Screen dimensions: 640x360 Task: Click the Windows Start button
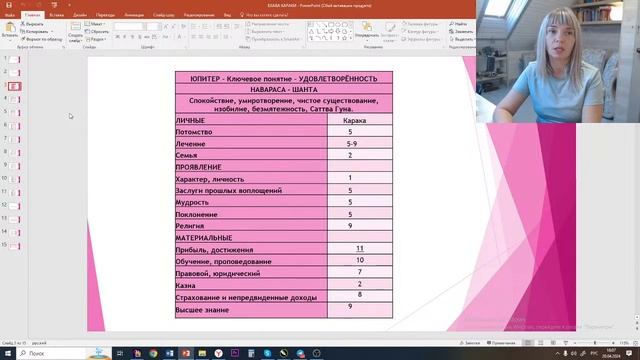[8, 353]
